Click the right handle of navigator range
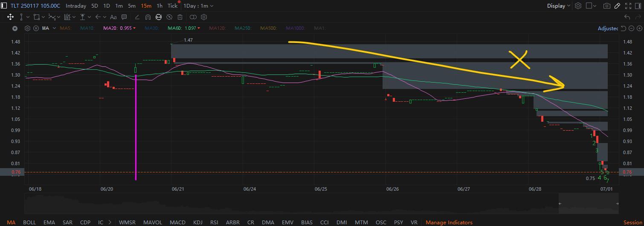The height and width of the screenshot is (226, 644). pos(617,203)
